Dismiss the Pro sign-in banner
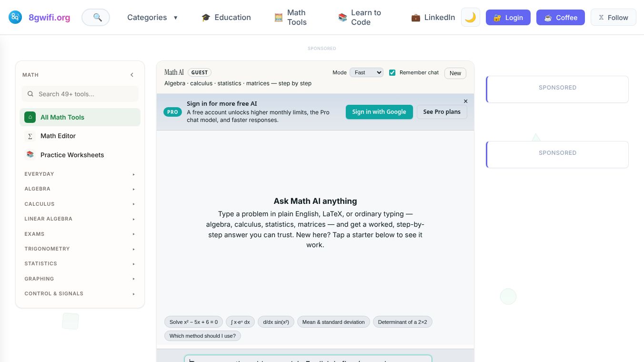644x362 pixels. pyautogui.click(x=466, y=101)
